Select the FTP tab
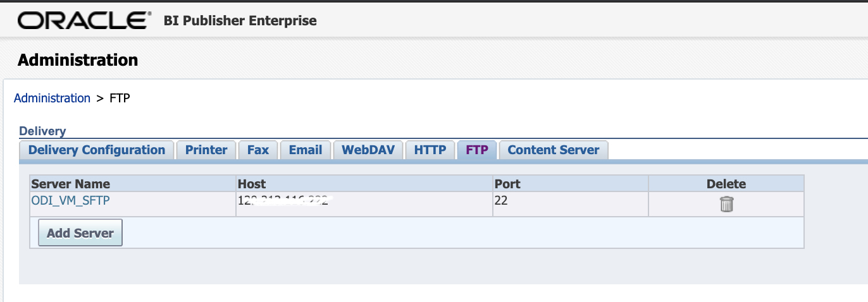Viewport: 868px width, 302px height. point(477,150)
